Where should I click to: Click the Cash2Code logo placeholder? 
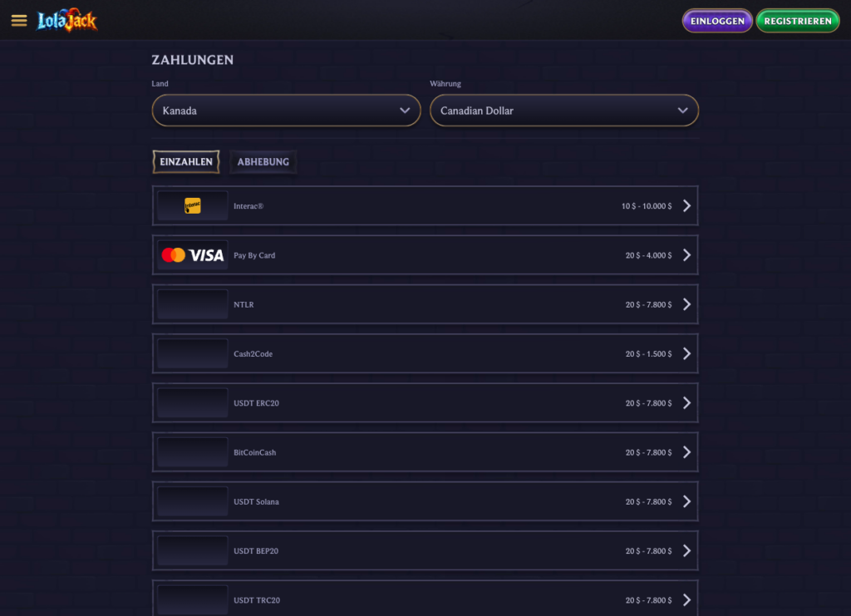coord(193,353)
